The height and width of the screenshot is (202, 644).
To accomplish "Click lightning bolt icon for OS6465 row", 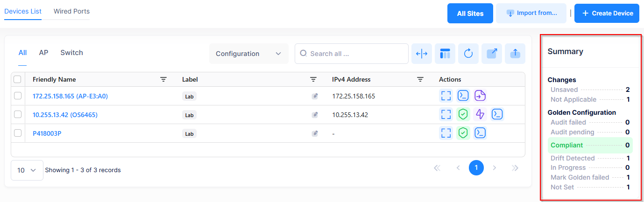I will 480,114.
